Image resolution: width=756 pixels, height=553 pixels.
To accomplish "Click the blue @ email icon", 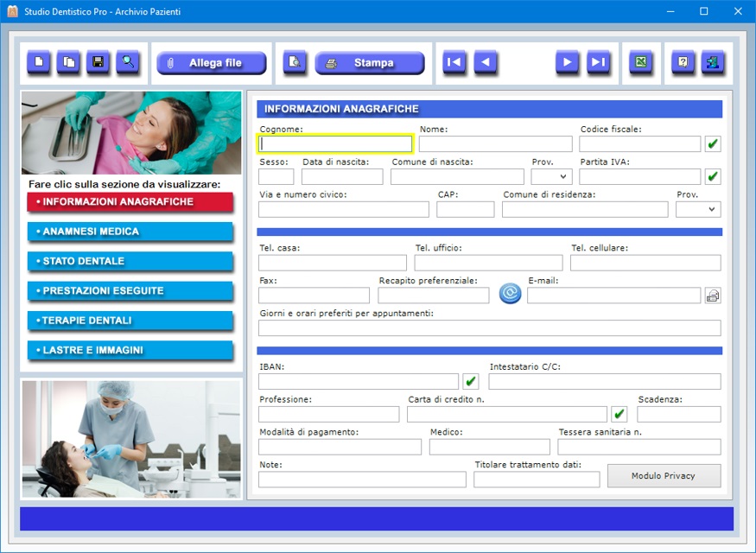I will (x=510, y=293).
